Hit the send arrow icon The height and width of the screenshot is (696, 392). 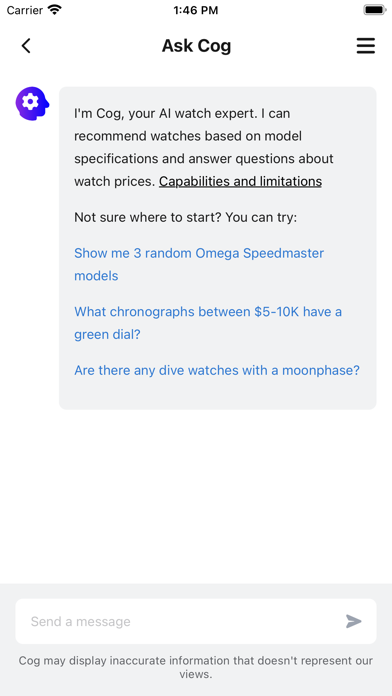(x=354, y=621)
